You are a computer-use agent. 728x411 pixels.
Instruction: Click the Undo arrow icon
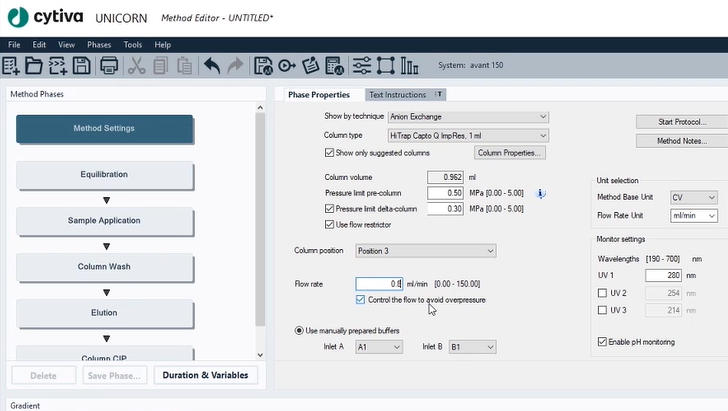(x=212, y=66)
